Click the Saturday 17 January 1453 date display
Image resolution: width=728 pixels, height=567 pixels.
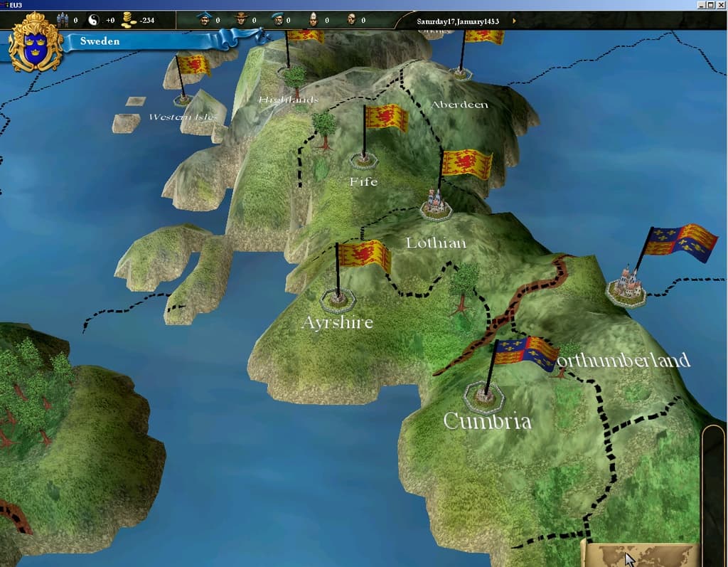(x=458, y=21)
